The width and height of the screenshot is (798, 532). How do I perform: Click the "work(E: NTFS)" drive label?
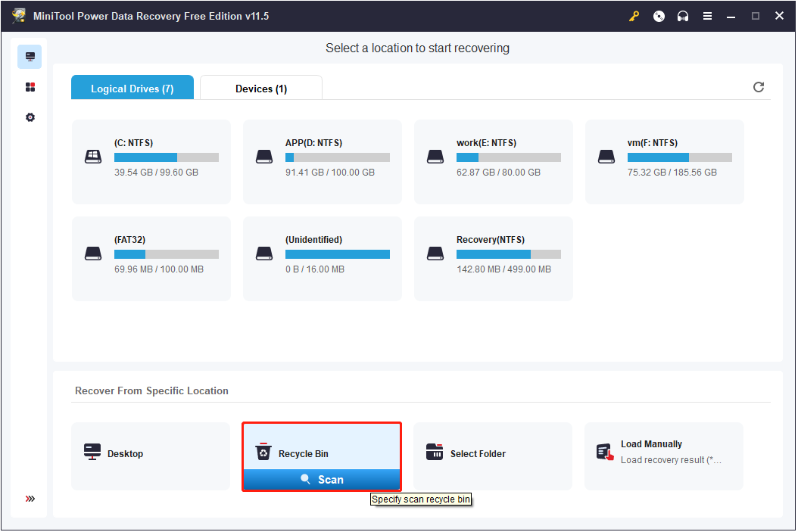(x=486, y=143)
